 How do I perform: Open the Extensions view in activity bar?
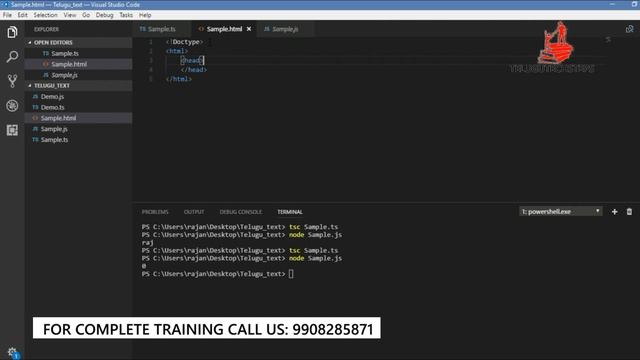click(x=12, y=130)
